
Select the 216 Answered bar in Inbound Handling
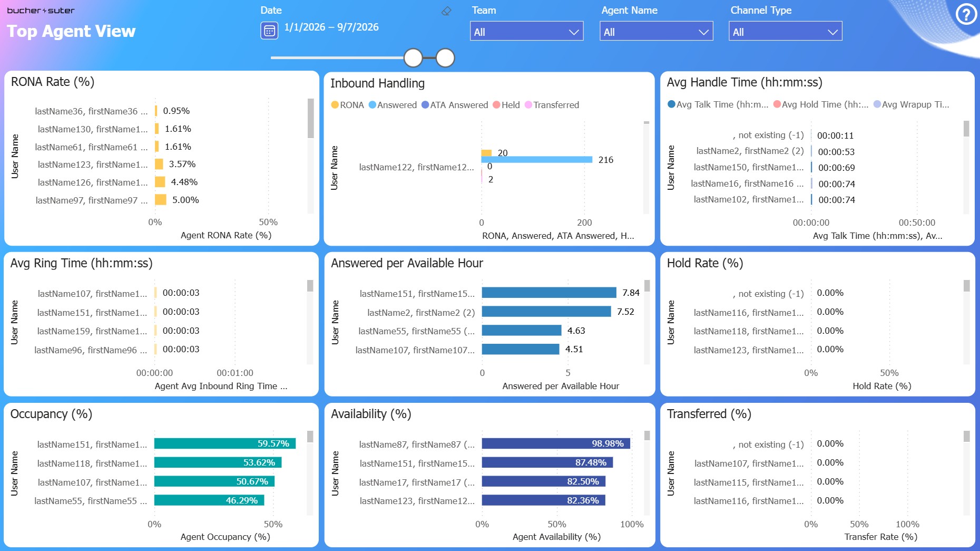(x=537, y=160)
